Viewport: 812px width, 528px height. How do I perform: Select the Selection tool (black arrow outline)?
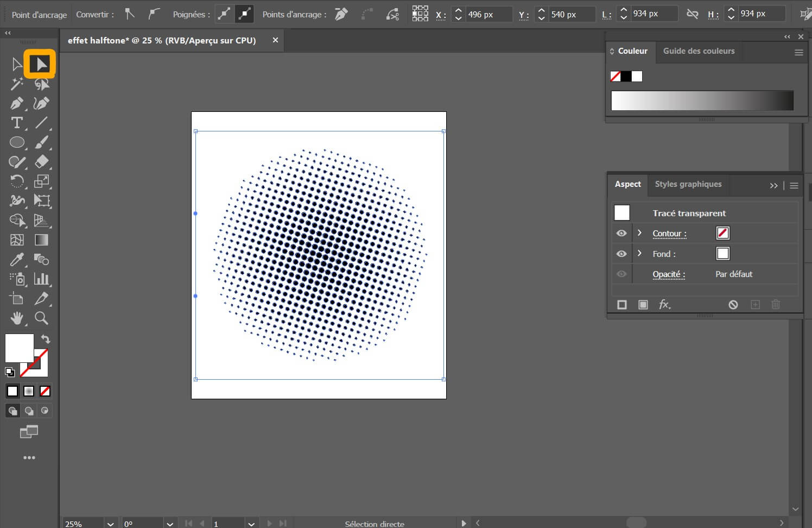17,64
